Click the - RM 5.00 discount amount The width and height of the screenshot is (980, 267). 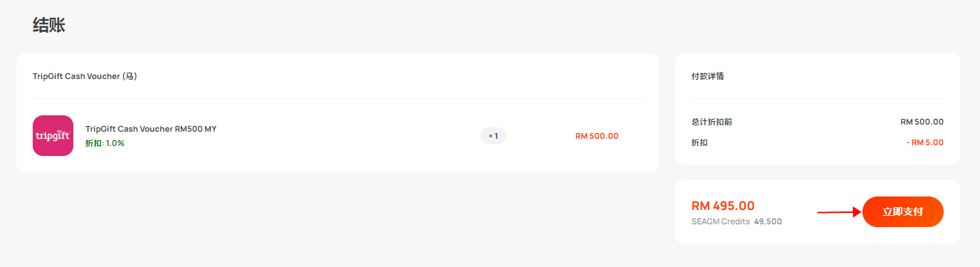click(x=925, y=142)
